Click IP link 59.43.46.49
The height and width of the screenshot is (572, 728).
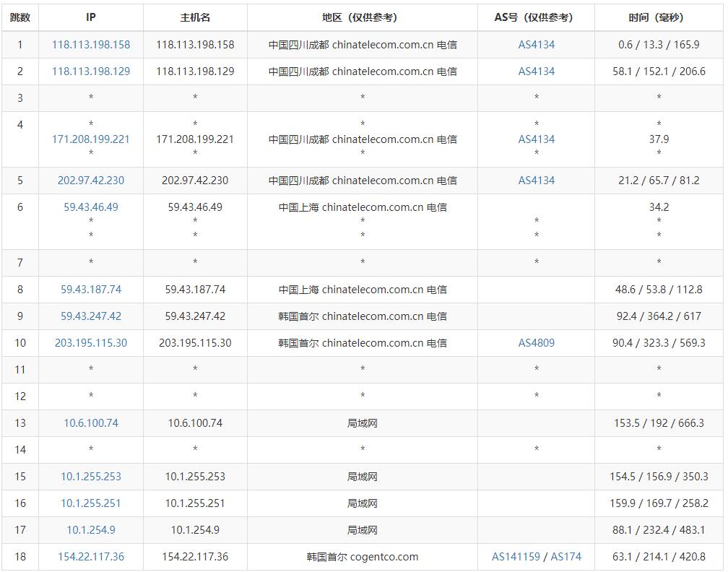[x=91, y=207]
